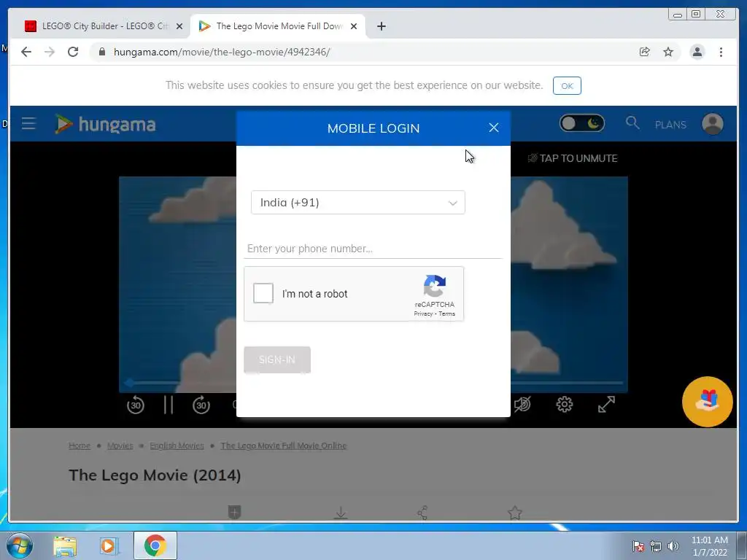Viewport: 747px width, 560px height.
Task: Open a new browser tab
Action: click(x=381, y=26)
